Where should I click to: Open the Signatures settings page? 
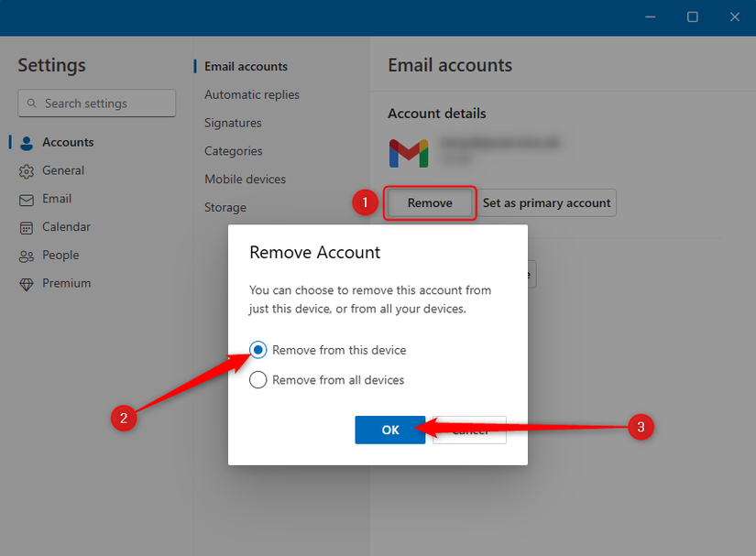tap(232, 123)
